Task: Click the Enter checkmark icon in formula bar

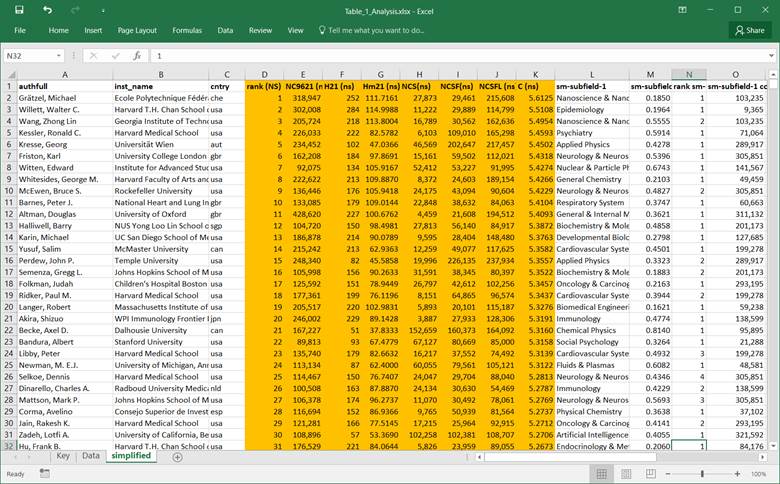Action: (115, 56)
